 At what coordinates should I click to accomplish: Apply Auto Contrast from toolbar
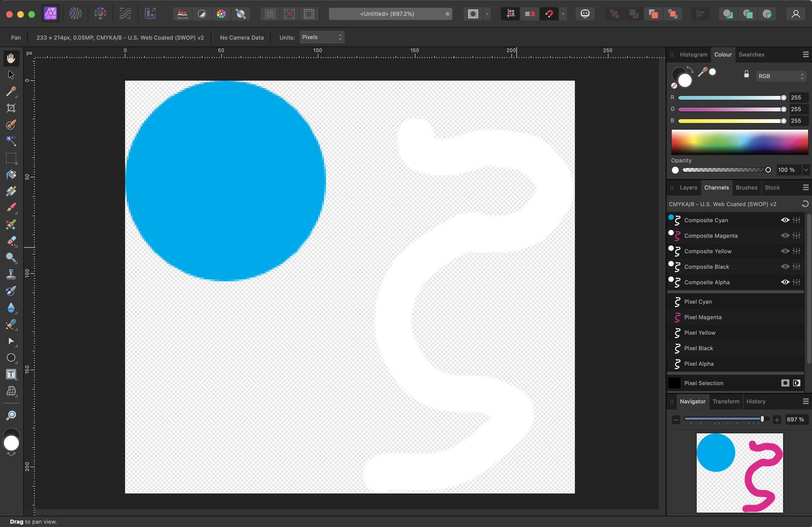[x=202, y=14]
